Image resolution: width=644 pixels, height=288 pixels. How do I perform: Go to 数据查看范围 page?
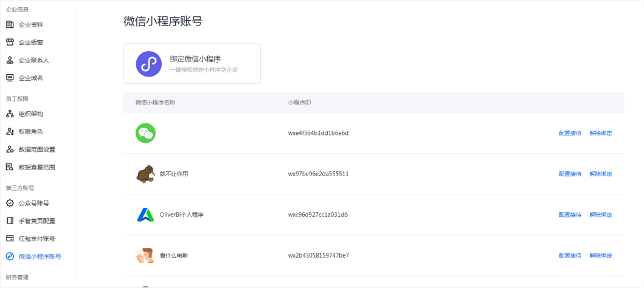click(x=36, y=167)
